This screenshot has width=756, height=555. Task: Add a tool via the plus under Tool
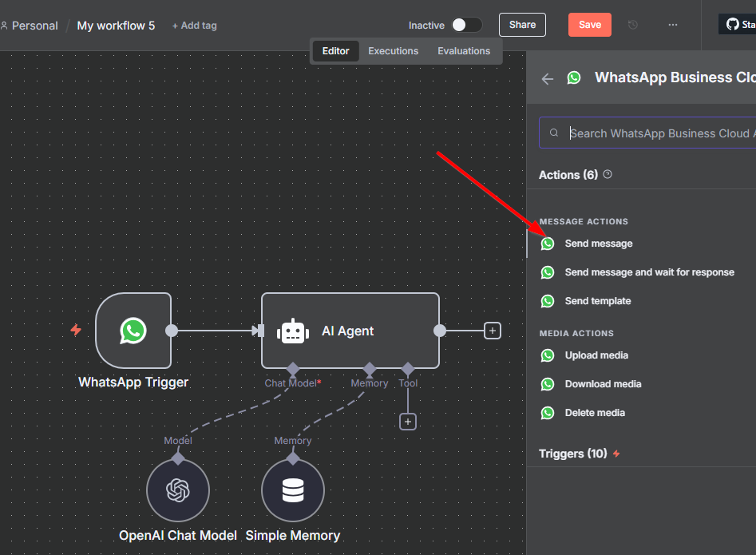(408, 422)
